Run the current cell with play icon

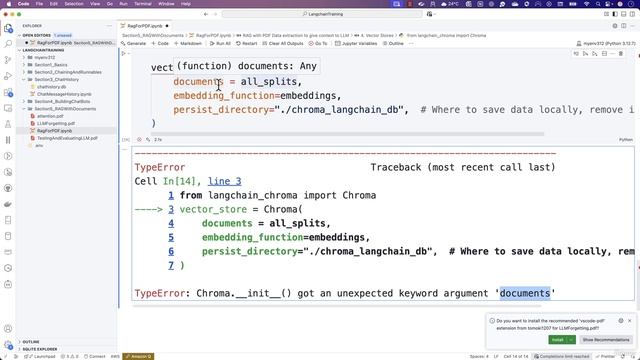pos(124,53)
